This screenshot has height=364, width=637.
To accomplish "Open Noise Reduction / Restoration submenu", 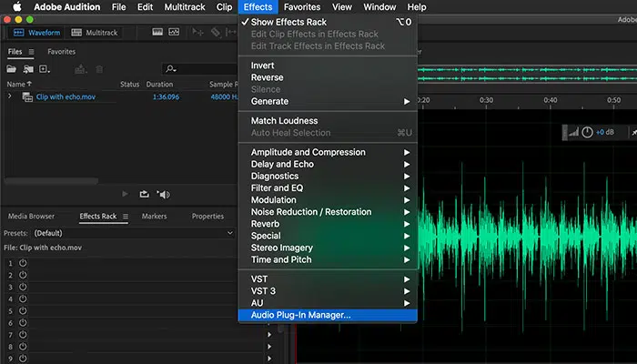I will point(328,212).
